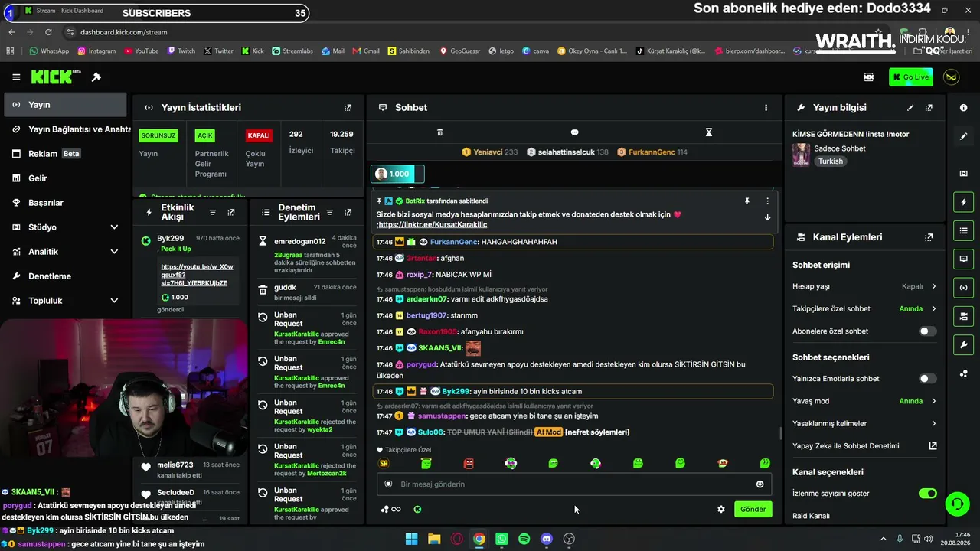Pop out the Kanal Eylemleri panel
The width and height of the screenshot is (980, 551).
tap(929, 238)
